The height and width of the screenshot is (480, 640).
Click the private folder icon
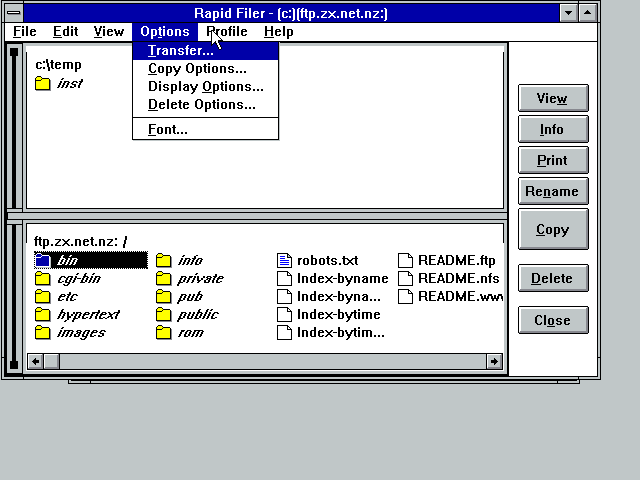[164, 279]
